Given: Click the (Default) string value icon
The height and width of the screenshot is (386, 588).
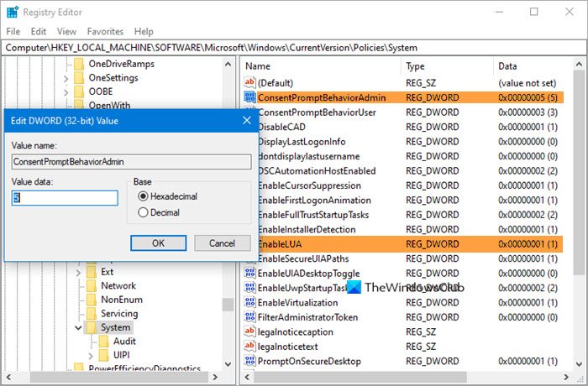Looking at the screenshot, I should pyautogui.click(x=249, y=82).
